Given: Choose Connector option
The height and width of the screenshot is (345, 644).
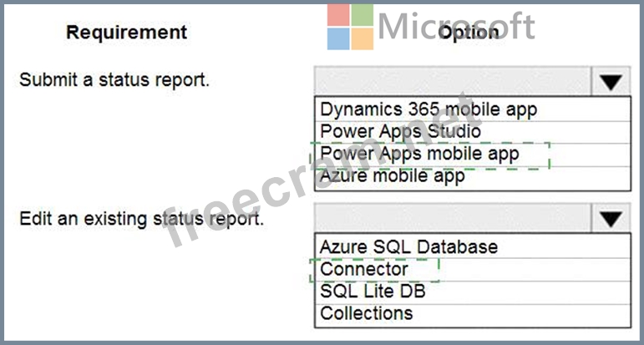Looking at the screenshot, I should (x=472, y=270).
